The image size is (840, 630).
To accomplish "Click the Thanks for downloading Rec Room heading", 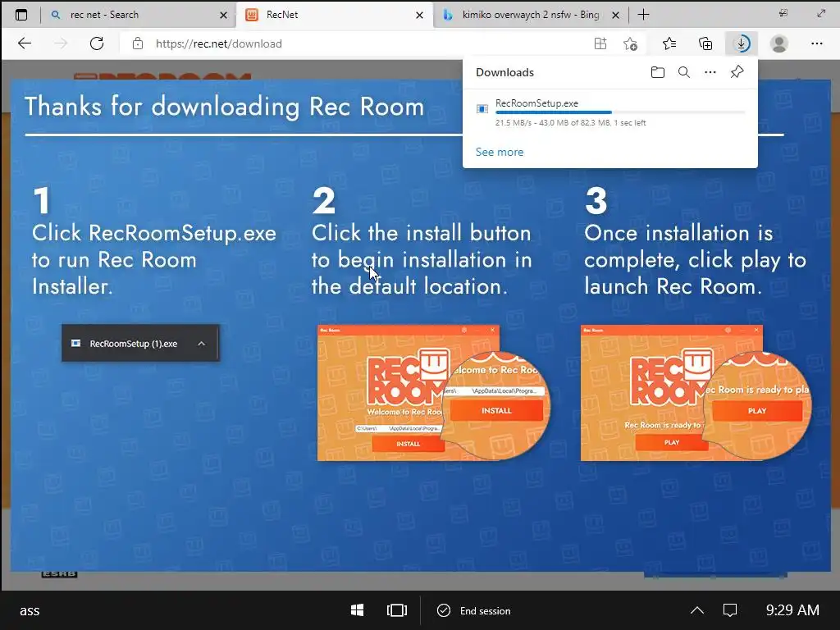I will 225,106.
